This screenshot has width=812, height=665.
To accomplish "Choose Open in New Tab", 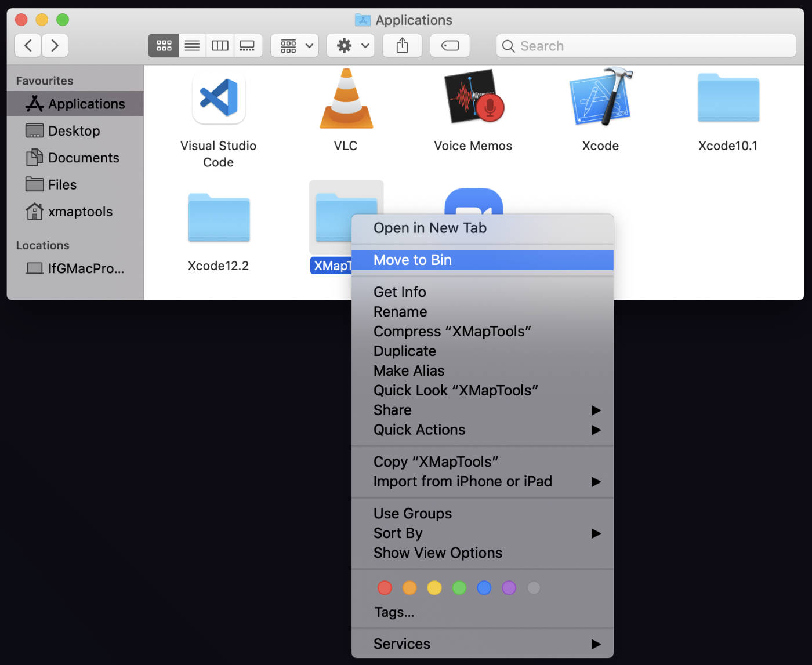I will [x=483, y=228].
